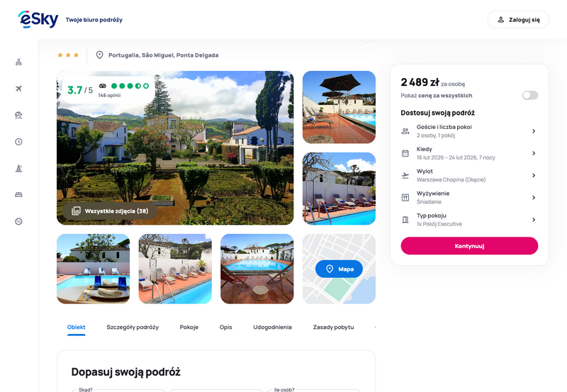Open the lighthouse city-break sidebar icon
Screen dimensions: 567x392
[19, 168]
